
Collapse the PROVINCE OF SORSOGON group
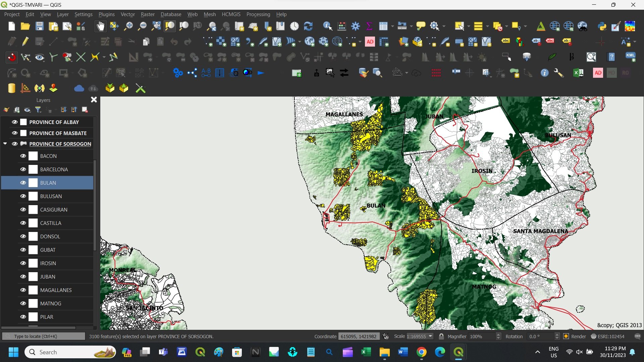tap(5, 144)
